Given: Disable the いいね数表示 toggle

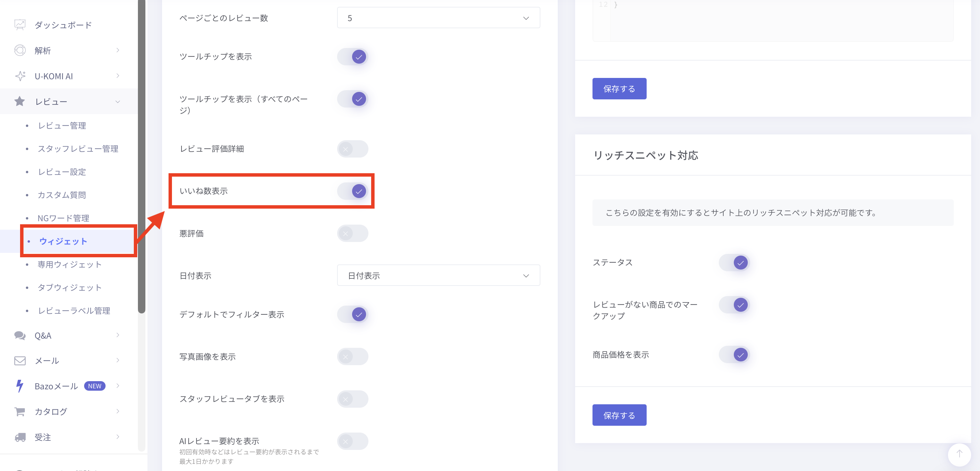Looking at the screenshot, I should [353, 191].
